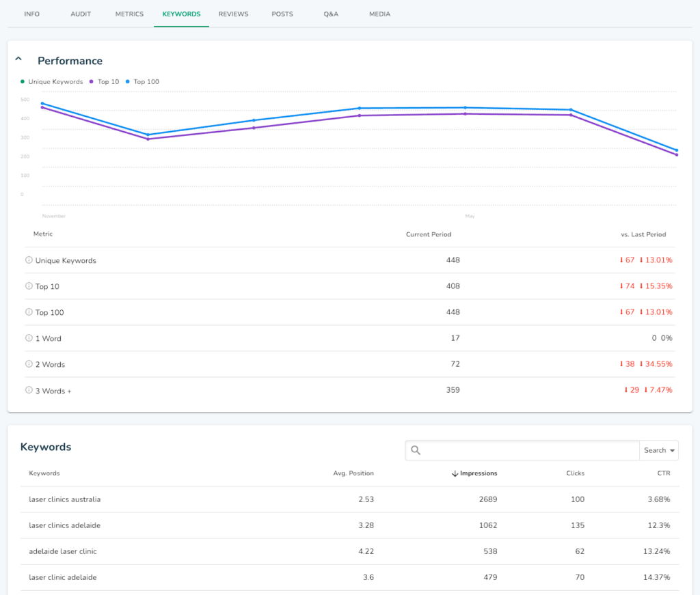Image resolution: width=700 pixels, height=595 pixels.
Task: Click info icon beside Top 100 metric
Action: (29, 312)
